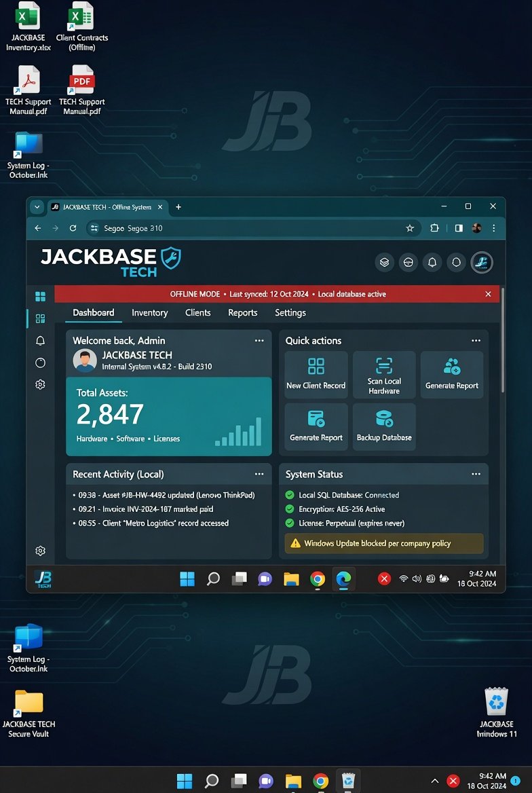Switch to the Reports tab
The height and width of the screenshot is (793, 532).
(x=243, y=312)
